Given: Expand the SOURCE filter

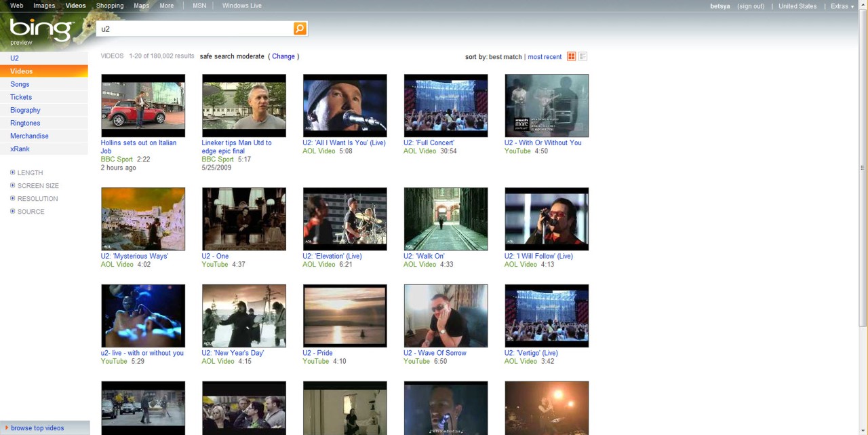Looking at the screenshot, I should 27,211.
